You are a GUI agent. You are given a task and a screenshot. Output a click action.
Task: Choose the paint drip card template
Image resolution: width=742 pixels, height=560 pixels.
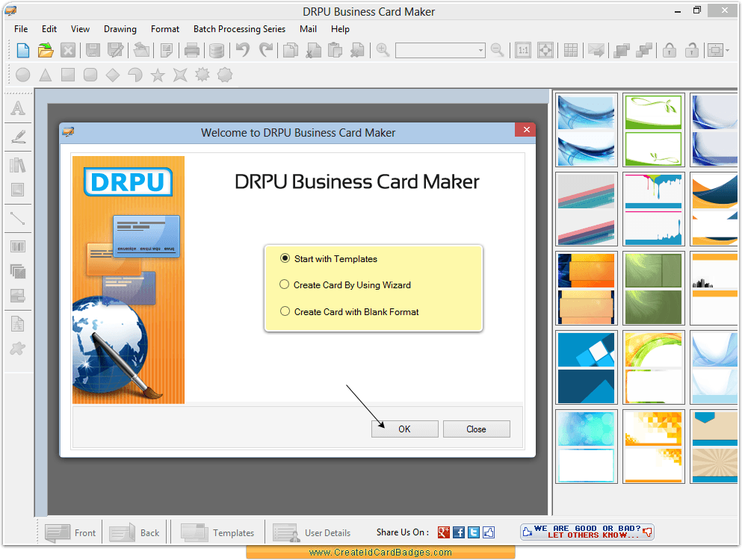pyautogui.click(x=654, y=209)
